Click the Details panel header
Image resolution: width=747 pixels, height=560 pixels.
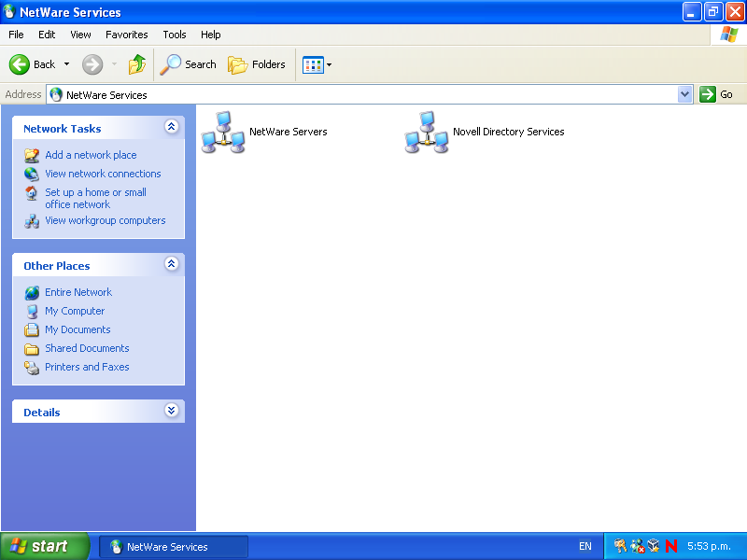98,412
